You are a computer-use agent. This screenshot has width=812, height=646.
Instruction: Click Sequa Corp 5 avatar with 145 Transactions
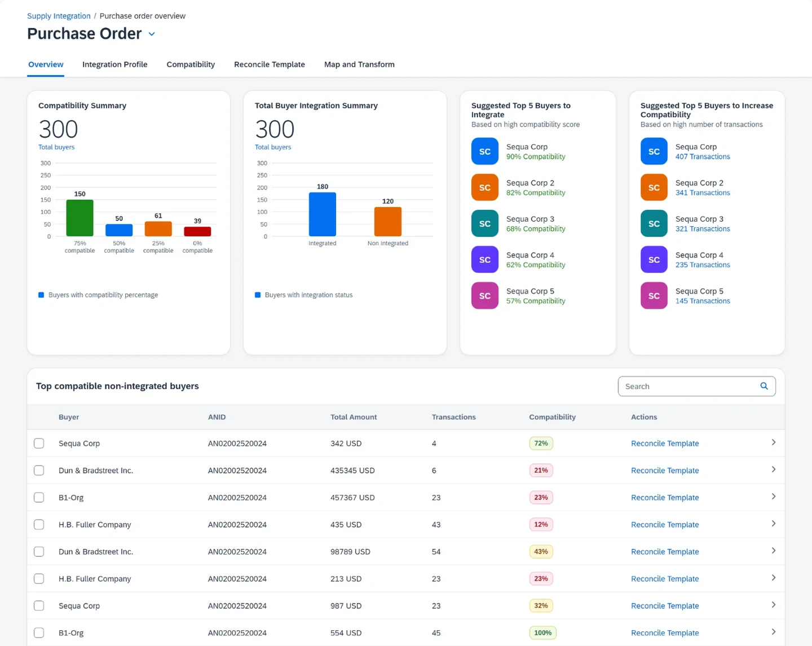coord(654,296)
